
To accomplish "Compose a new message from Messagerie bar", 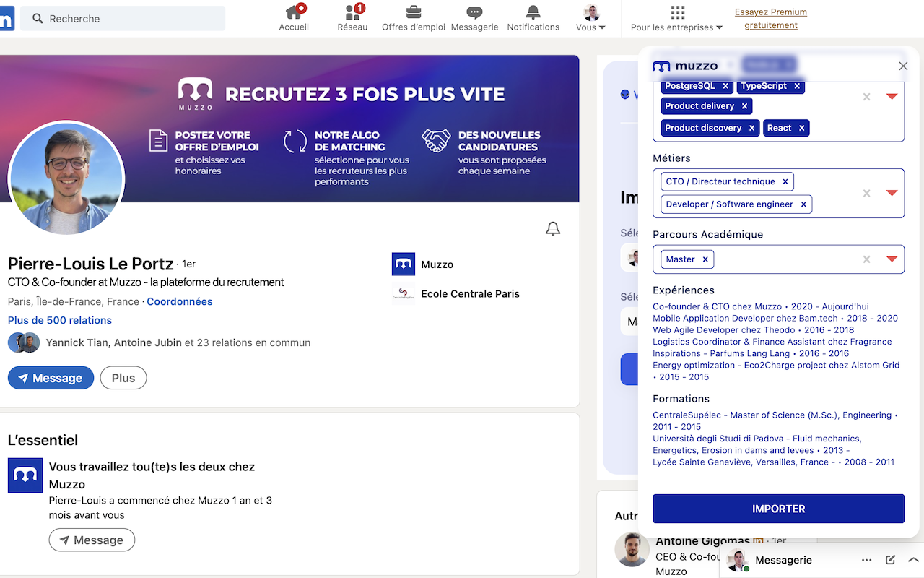I will pyautogui.click(x=891, y=560).
